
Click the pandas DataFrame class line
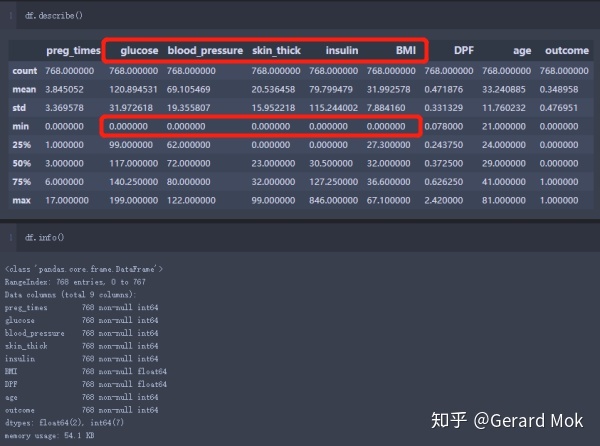point(84,269)
